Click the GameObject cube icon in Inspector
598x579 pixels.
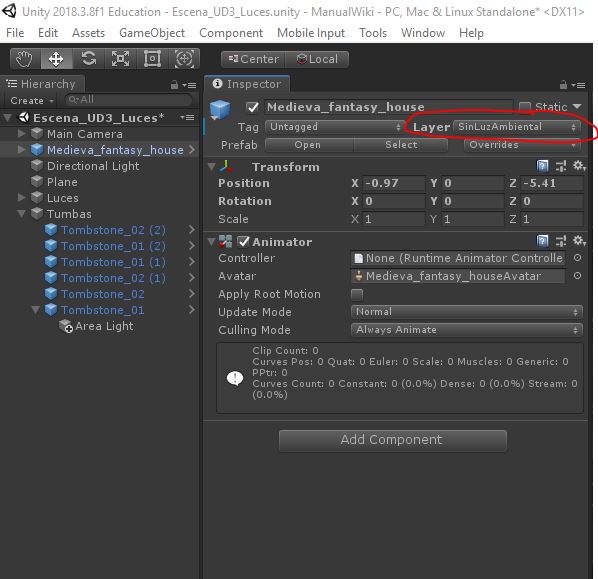(220, 109)
